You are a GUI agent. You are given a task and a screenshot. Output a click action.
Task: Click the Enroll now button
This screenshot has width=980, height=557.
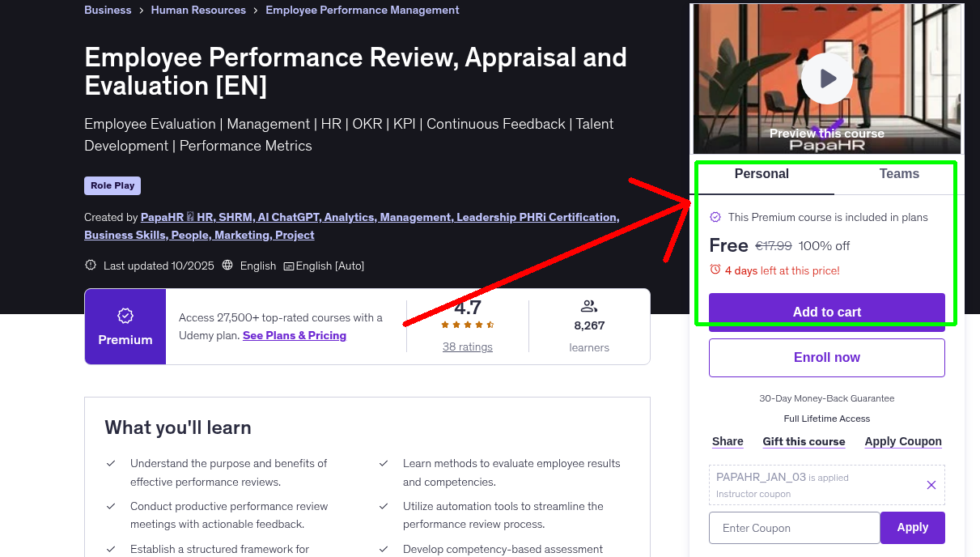[826, 357]
